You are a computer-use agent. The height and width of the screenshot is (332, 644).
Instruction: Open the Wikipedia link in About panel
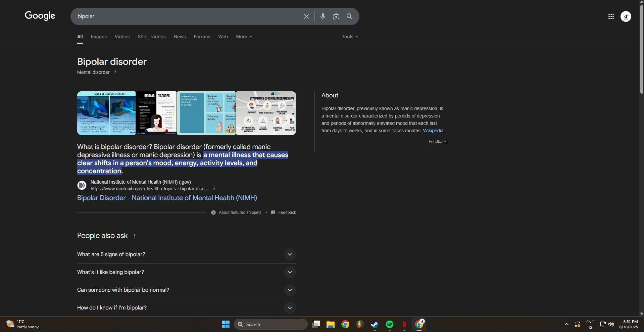coord(433,131)
